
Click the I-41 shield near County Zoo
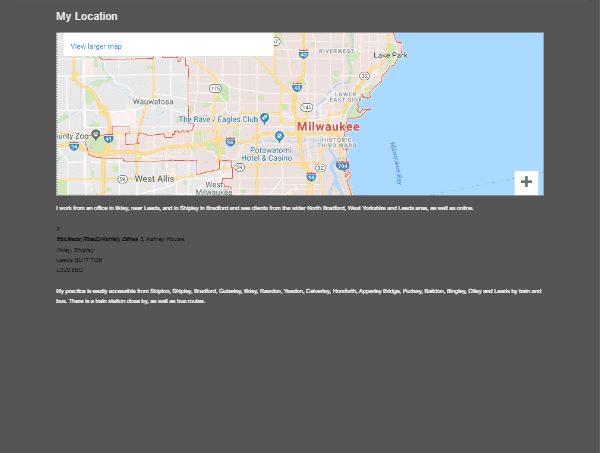[x=109, y=139]
